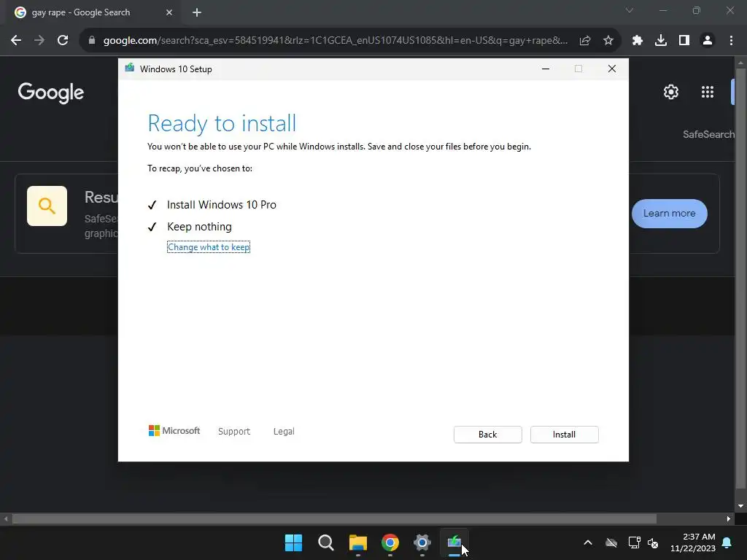Open Chrome Downloads icon

coord(661,41)
